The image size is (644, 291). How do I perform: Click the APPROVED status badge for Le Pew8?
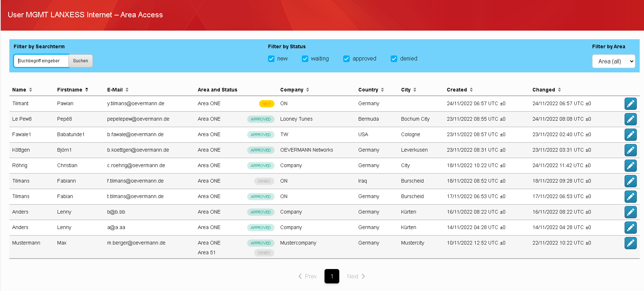[260, 119]
